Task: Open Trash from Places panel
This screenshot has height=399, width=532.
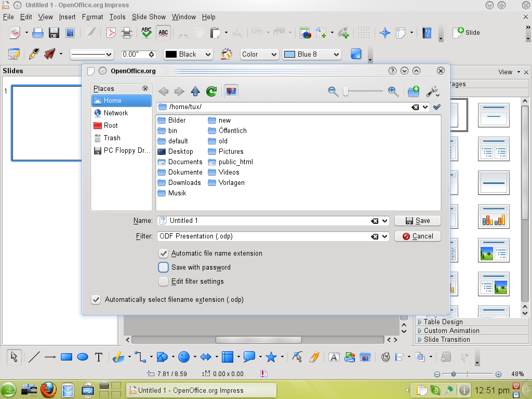Action: 122,138
